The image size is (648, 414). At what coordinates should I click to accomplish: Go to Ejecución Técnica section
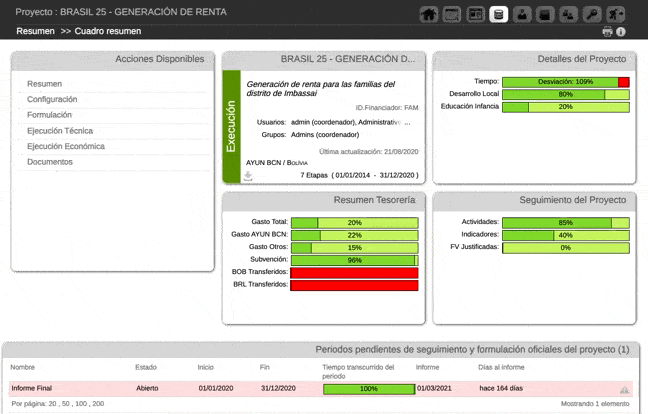coord(60,131)
